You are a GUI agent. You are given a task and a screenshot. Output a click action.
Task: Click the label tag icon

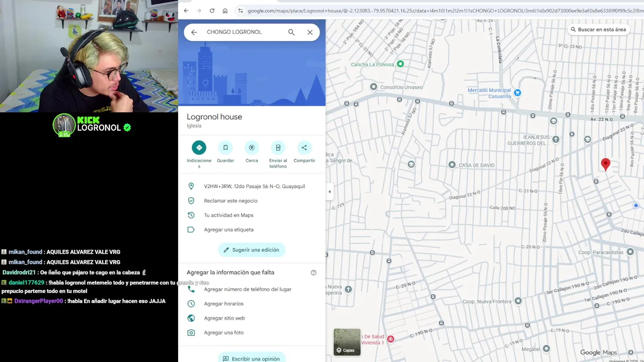pyautogui.click(x=191, y=230)
